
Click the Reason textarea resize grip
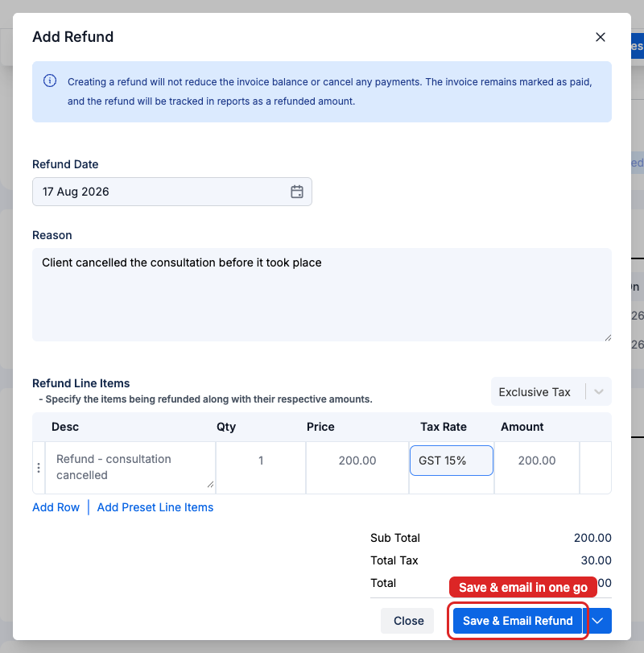608,337
